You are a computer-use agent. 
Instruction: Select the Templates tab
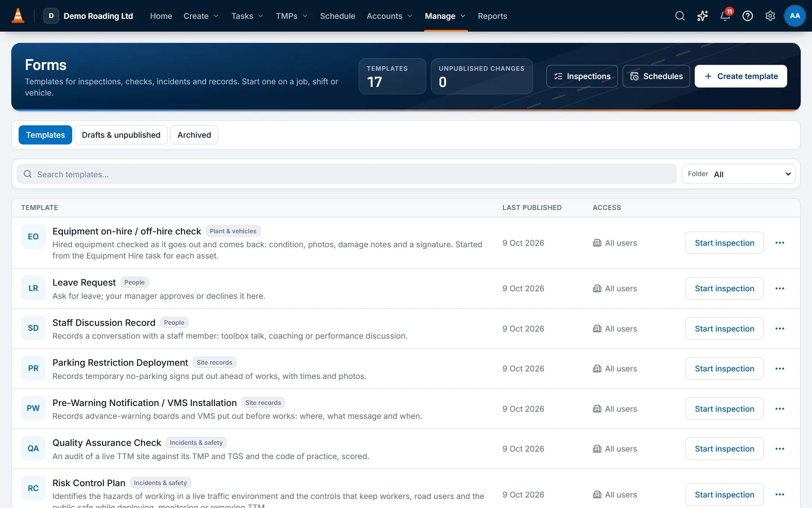tap(45, 135)
